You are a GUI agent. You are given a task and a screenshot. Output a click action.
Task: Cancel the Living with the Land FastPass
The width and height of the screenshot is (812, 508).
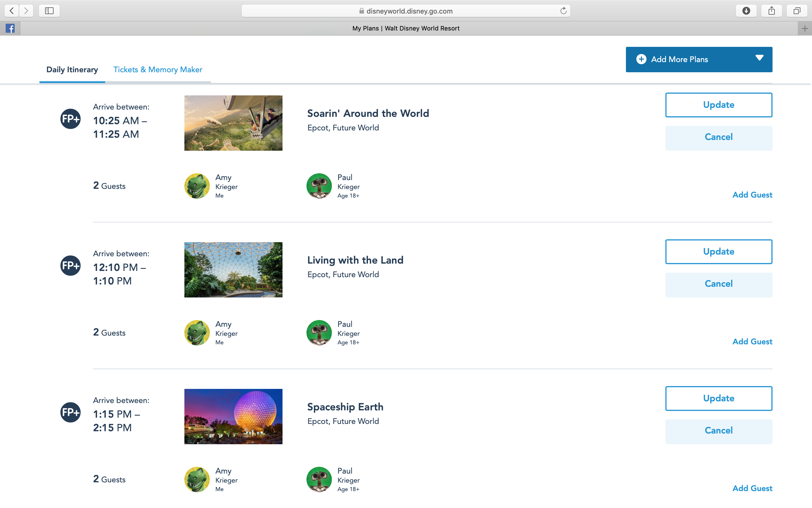coord(719,285)
